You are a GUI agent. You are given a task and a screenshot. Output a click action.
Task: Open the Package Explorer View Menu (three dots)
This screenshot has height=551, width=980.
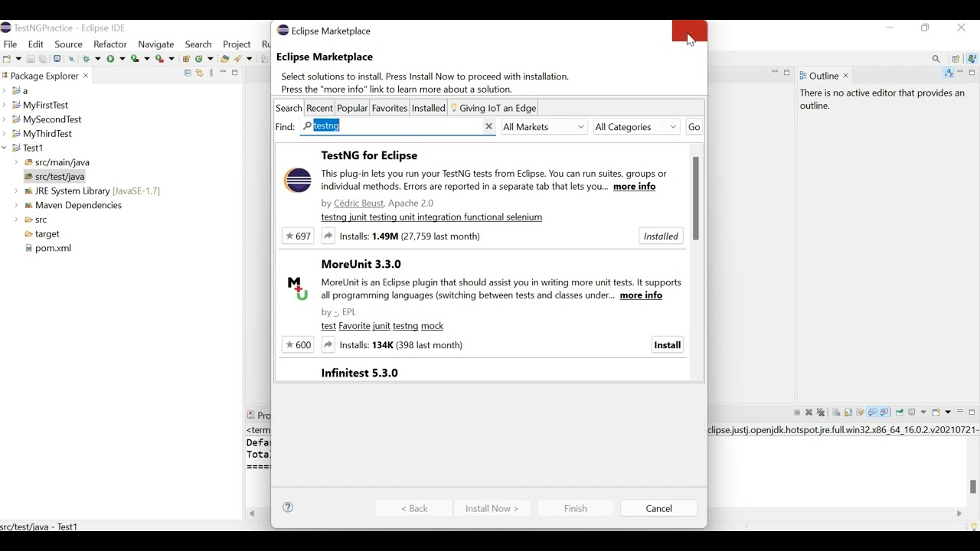coord(211,73)
